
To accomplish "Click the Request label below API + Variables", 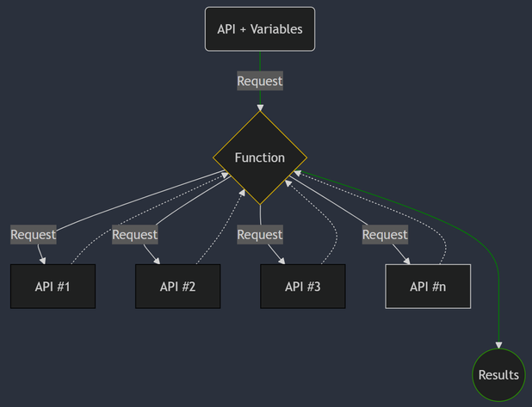I will point(260,81).
